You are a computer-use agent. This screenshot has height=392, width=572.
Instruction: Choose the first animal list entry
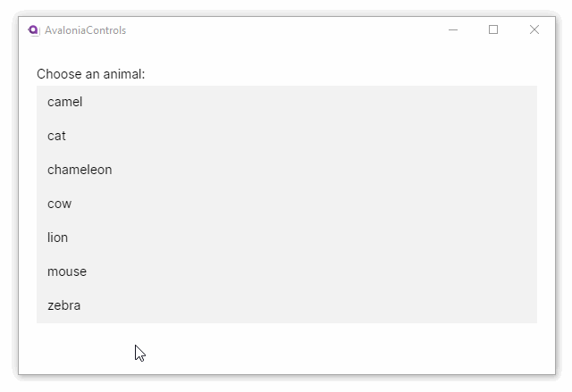(65, 102)
